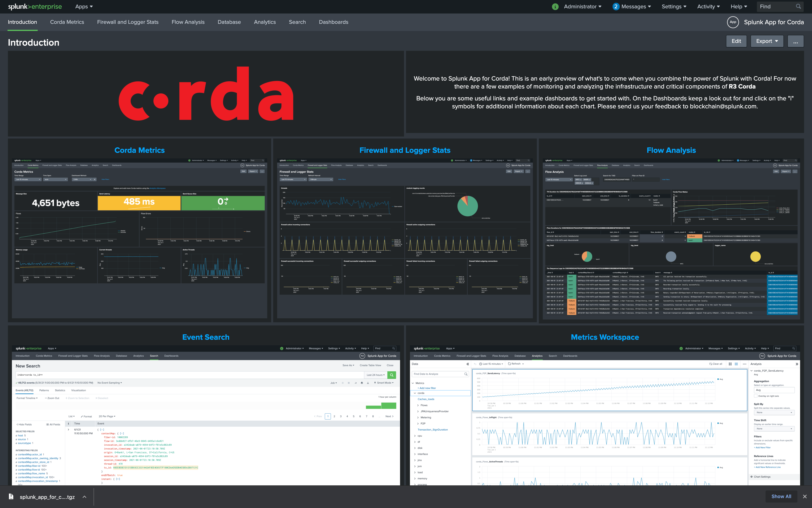812x508 pixels.
Task: Open the Administrator user menu
Action: pyautogui.click(x=582, y=7)
